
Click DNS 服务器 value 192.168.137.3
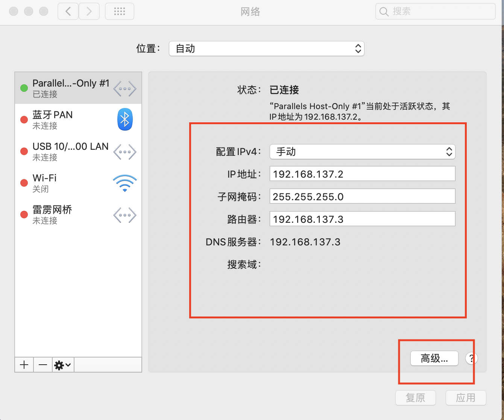(x=305, y=242)
